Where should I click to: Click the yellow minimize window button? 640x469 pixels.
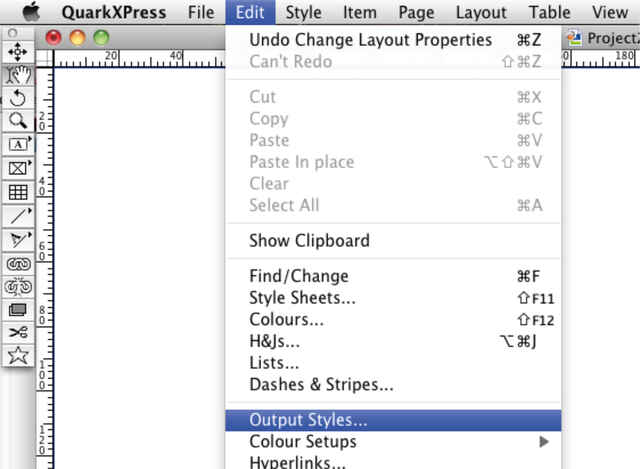click(x=78, y=38)
